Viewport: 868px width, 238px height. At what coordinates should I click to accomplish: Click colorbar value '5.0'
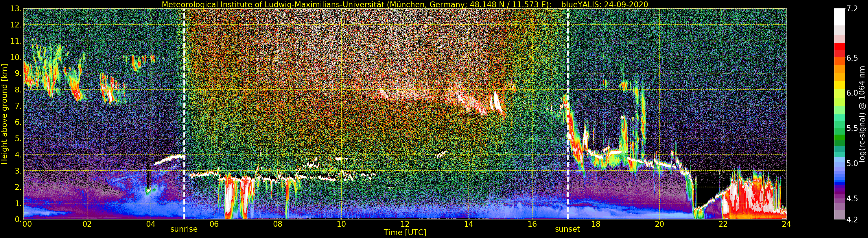pyautogui.click(x=852, y=163)
